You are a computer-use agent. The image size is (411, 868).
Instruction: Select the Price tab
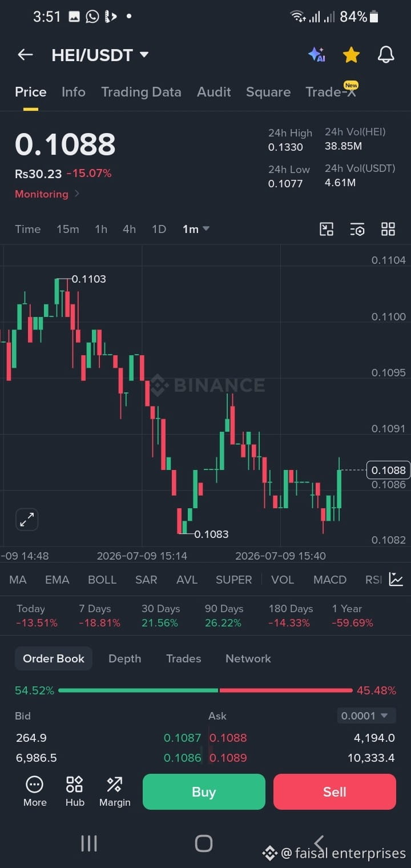[31, 92]
